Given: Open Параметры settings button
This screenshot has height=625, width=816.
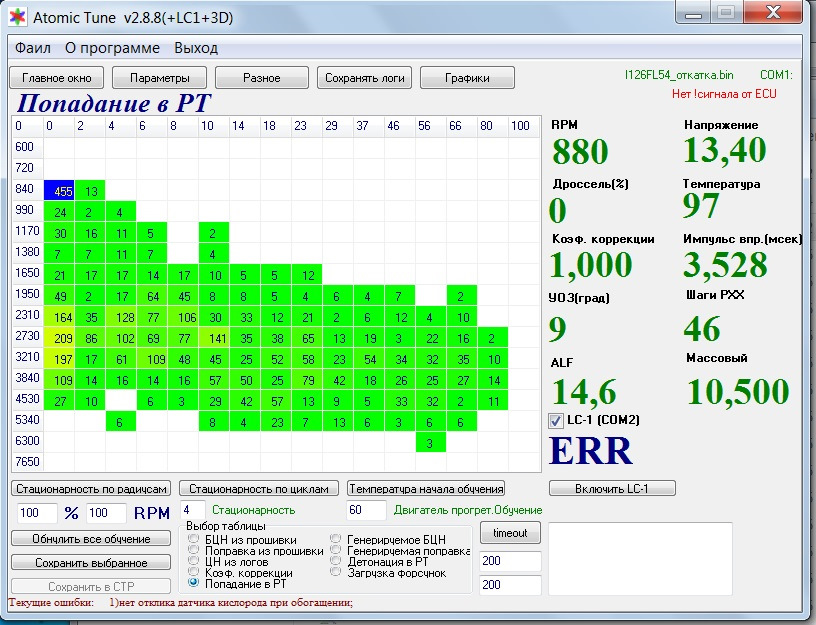Looking at the screenshot, I should coord(159,78).
